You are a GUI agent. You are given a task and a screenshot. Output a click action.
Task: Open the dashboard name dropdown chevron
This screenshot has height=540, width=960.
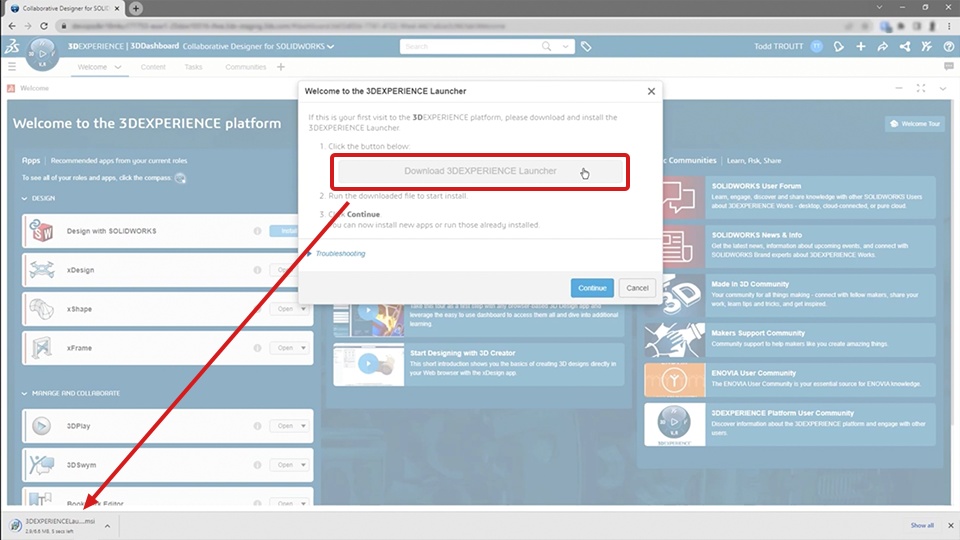point(331,47)
